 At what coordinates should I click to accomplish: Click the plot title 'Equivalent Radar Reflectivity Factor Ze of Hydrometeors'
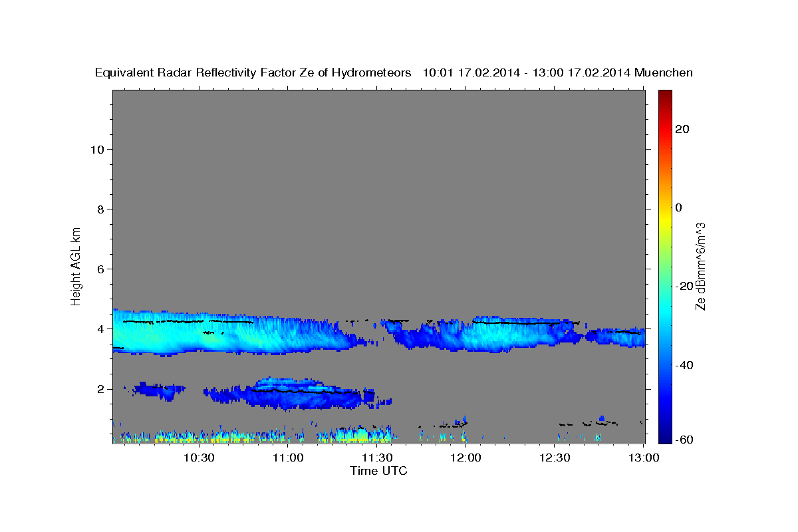253,73
